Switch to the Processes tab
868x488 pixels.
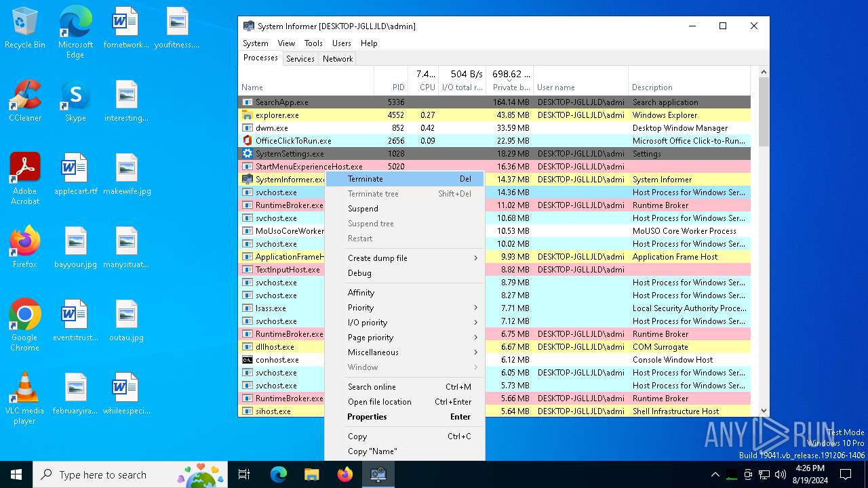click(x=260, y=58)
